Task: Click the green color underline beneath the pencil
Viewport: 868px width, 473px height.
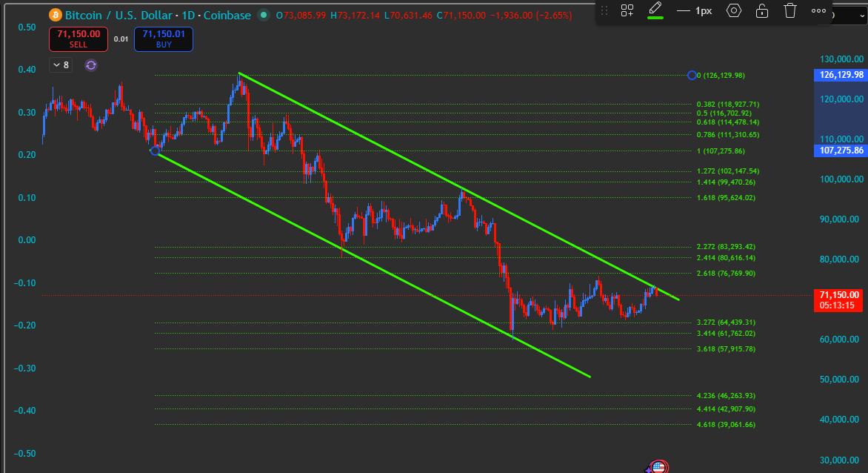Action: [655, 18]
